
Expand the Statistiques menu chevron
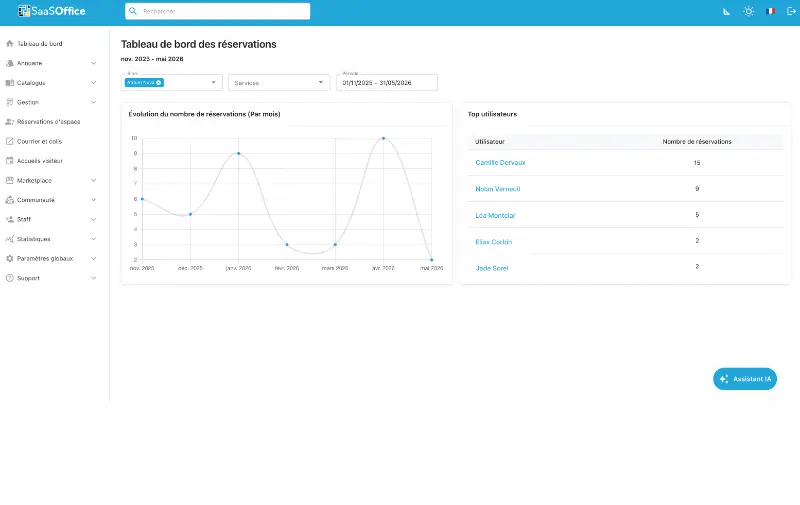(x=93, y=239)
